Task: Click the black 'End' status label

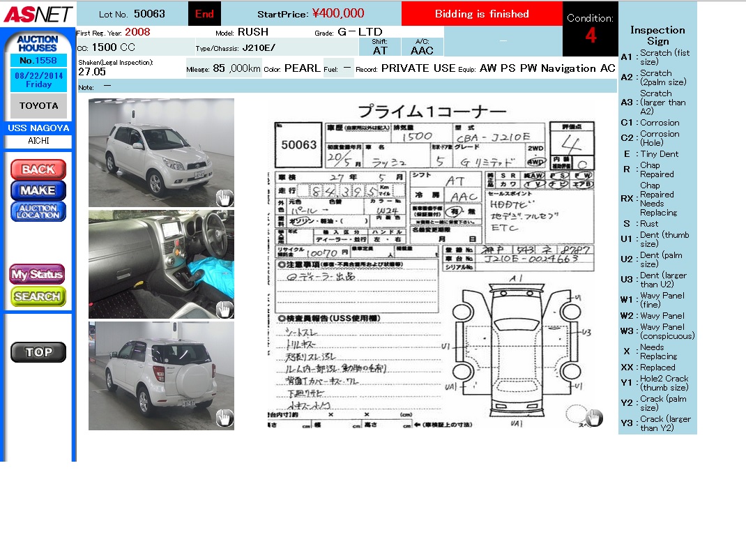Action: coord(204,14)
